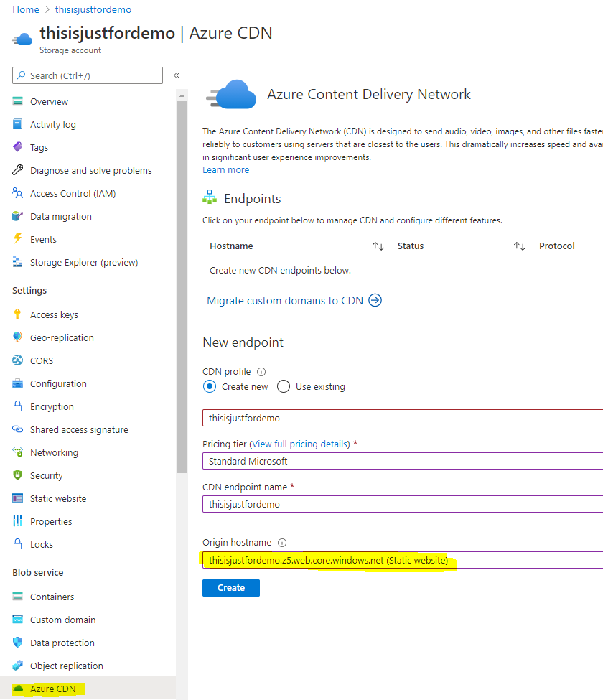603x700 pixels.
Task: Click the Custom domain icon
Action: coord(17,620)
